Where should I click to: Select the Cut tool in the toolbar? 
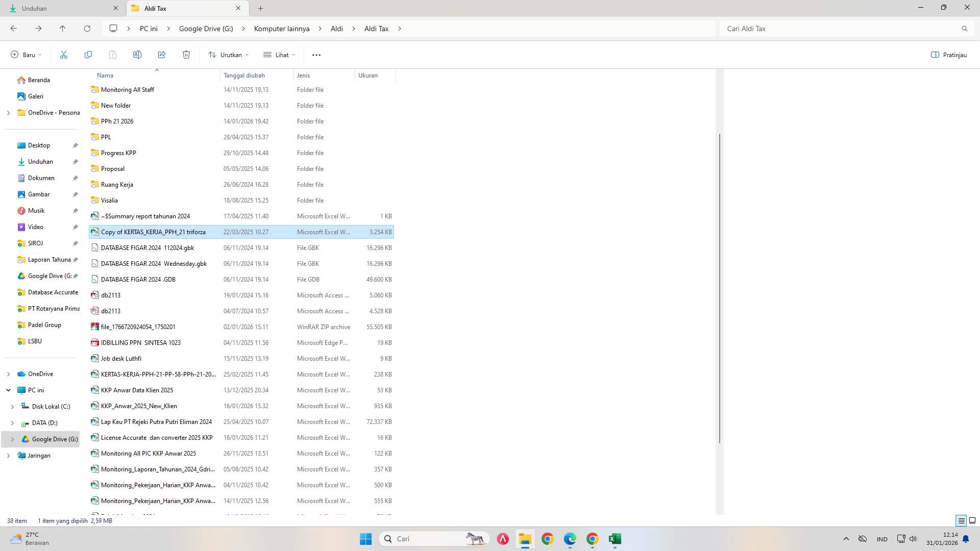[63, 55]
